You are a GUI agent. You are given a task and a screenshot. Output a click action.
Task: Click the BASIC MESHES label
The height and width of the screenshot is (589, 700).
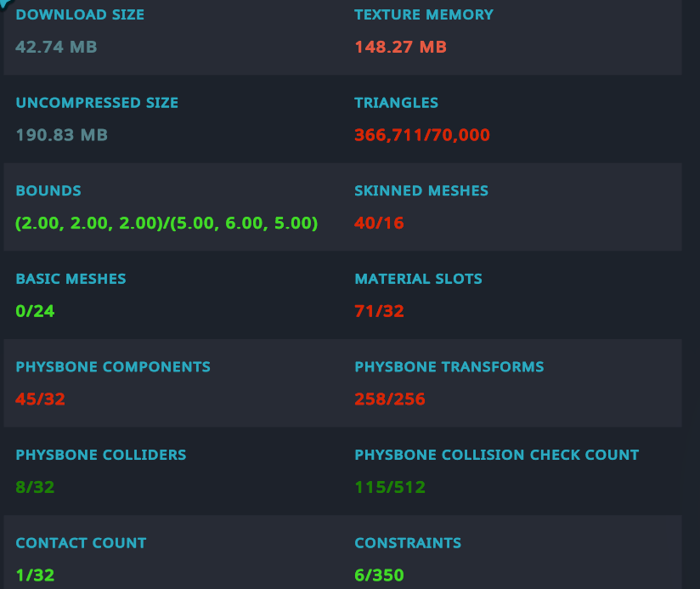point(71,279)
